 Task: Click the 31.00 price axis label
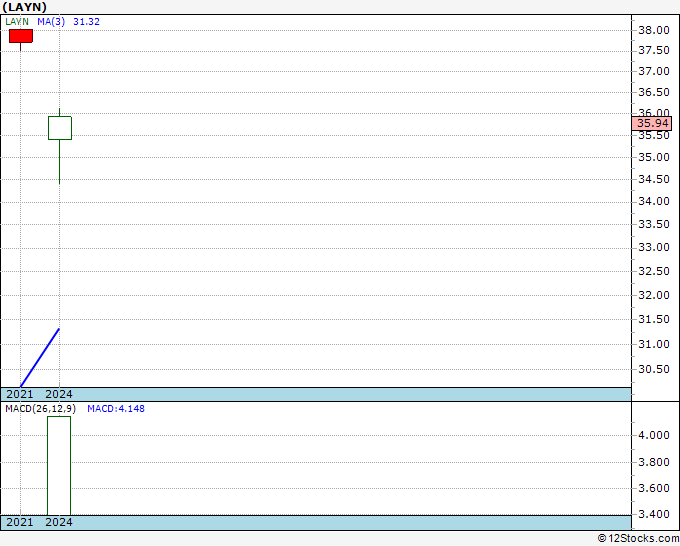click(654, 344)
